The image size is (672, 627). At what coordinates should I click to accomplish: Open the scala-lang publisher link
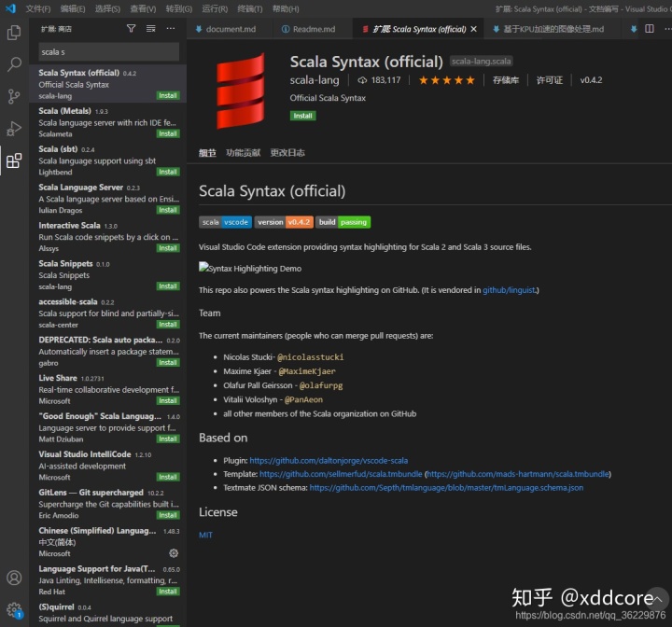[x=315, y=80]
